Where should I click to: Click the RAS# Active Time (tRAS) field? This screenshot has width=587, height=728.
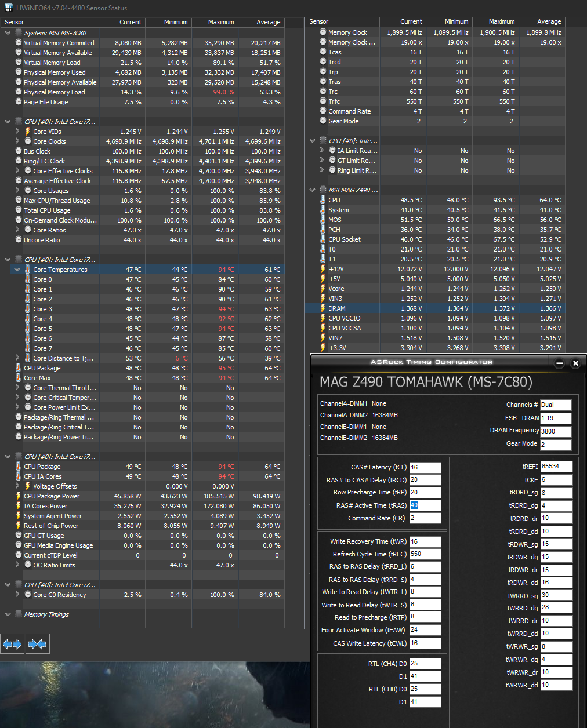425,505
